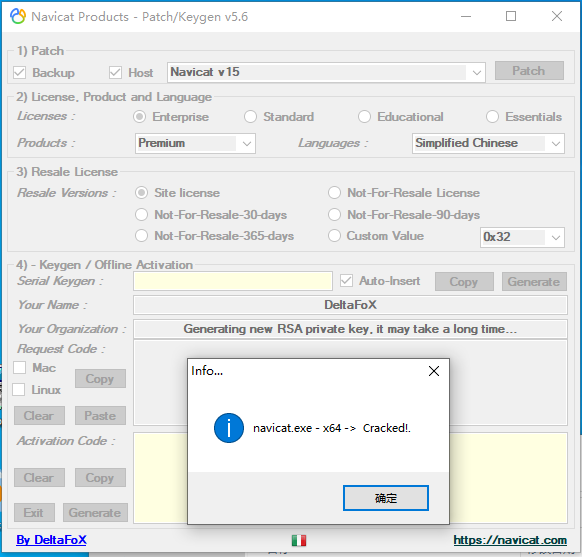Select Not-For-Resale License option
582x557 pixels.
click(334, 193)
